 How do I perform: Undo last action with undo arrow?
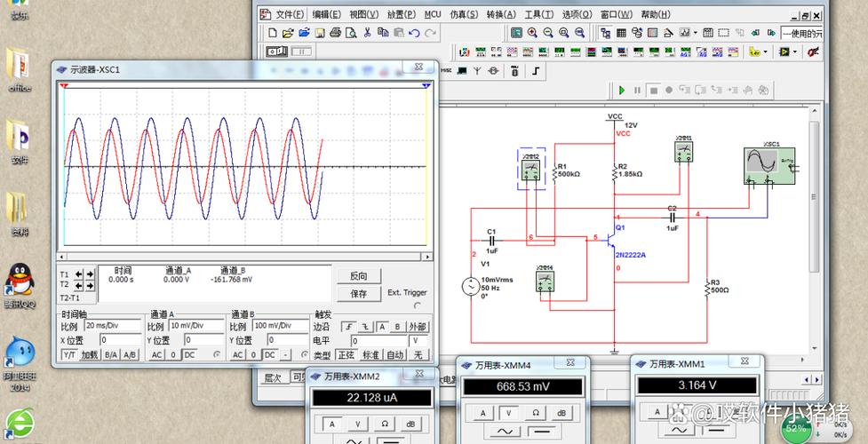pos(414,33)
